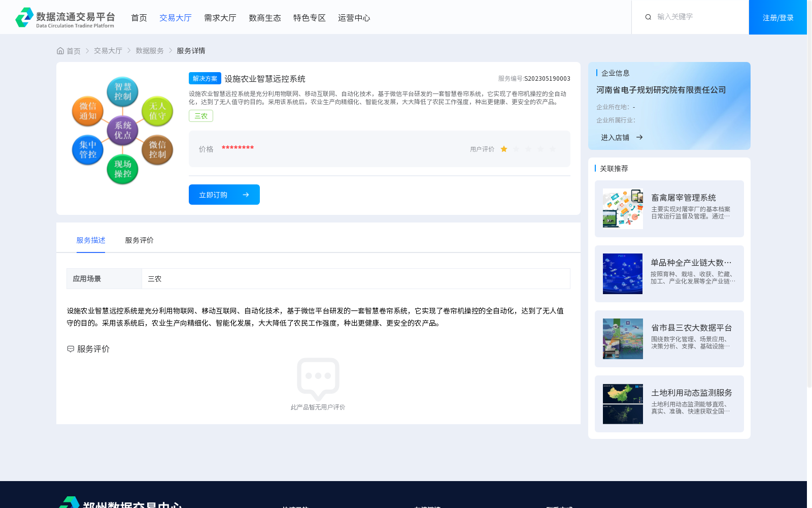The height and width of the screenshot is (508, 812).
Task: Open the 土地利用动态监测服务 title
Action: click(x=692, y=393)
